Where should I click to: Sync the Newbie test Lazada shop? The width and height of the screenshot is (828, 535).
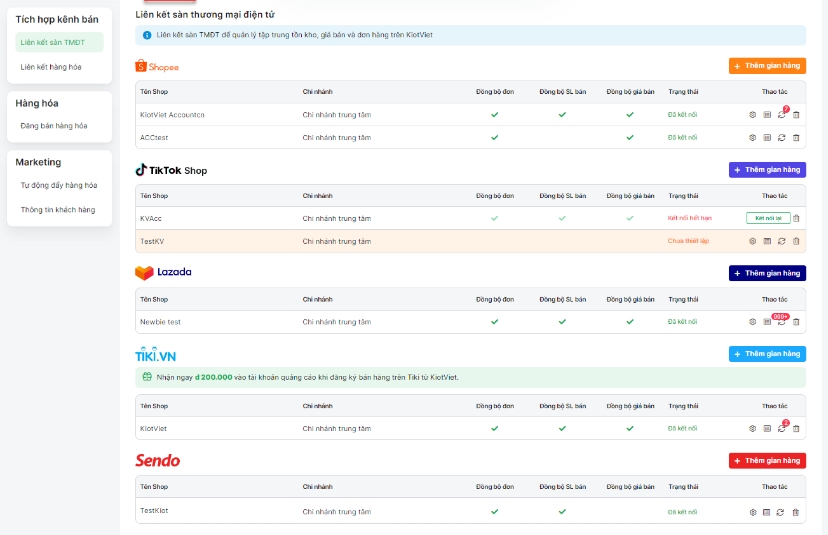pos(782,322)
